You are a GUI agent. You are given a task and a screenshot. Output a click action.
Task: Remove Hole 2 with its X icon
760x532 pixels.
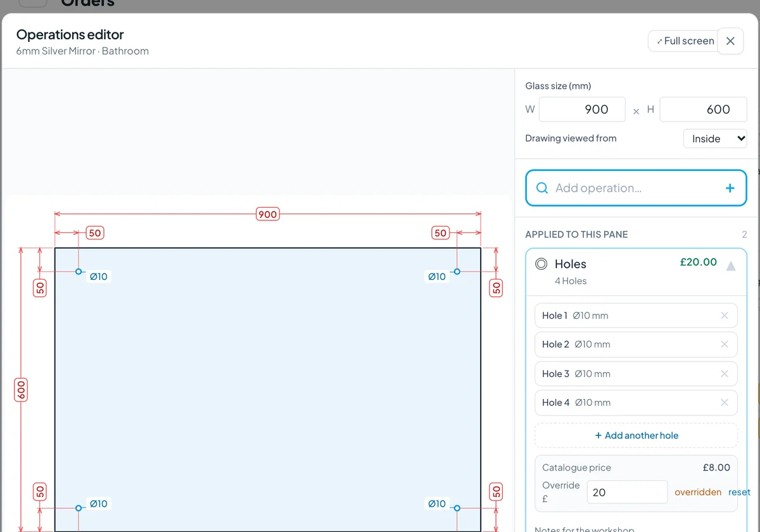725,345
